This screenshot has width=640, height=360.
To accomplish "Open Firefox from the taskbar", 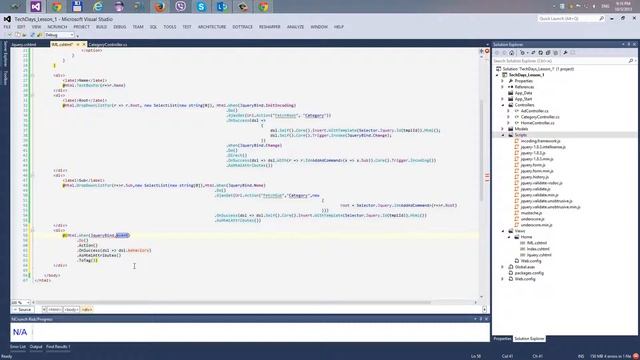I will pos(160,6).
